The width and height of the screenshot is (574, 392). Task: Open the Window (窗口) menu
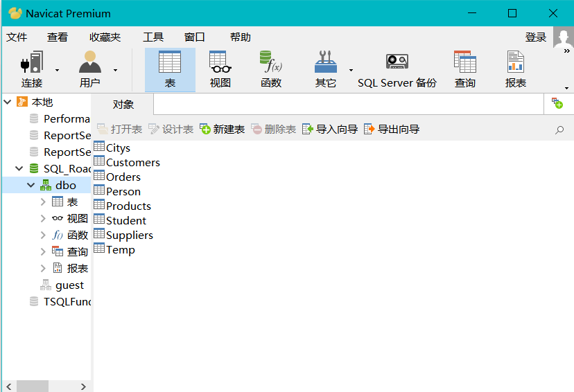click(x=194, y=37)
